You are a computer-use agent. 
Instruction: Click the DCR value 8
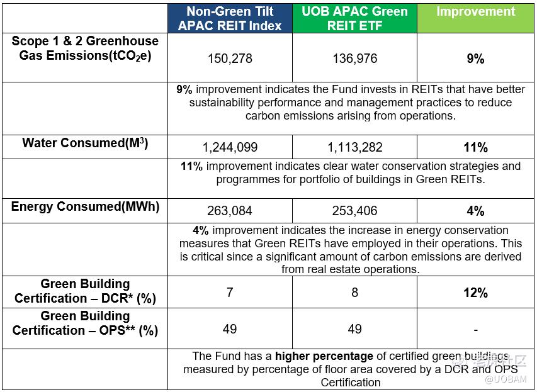pos(355,292)
